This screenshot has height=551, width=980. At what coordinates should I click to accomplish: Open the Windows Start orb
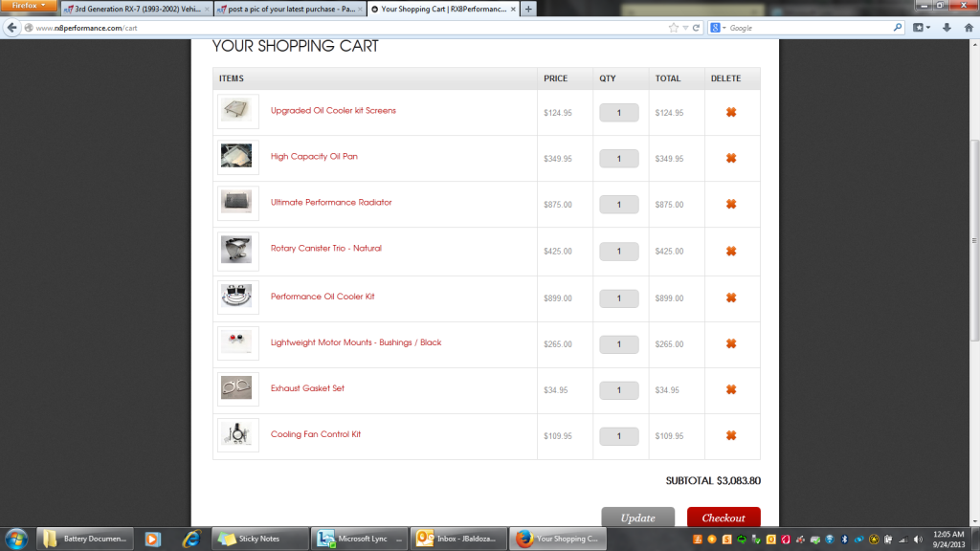click(16, 539)
